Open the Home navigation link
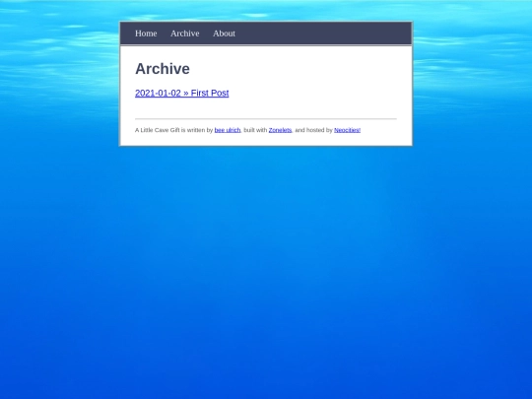532x399 pixels. point(146,33)
